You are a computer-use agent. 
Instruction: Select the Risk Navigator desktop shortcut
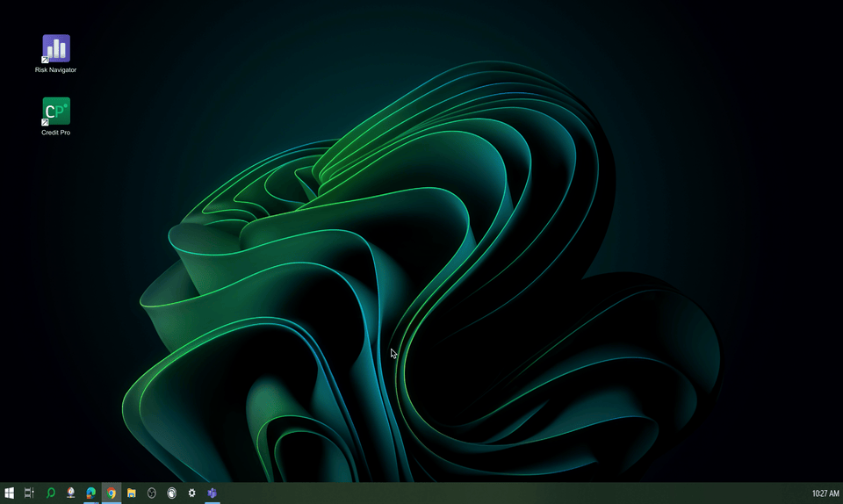[x=56, y=49]
